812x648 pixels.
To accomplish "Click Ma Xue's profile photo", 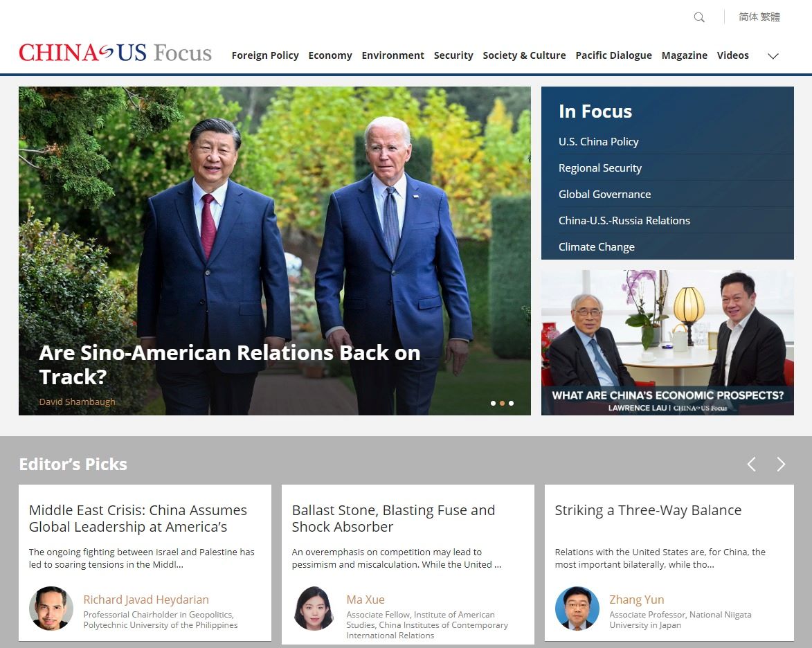I will point(314,608).
